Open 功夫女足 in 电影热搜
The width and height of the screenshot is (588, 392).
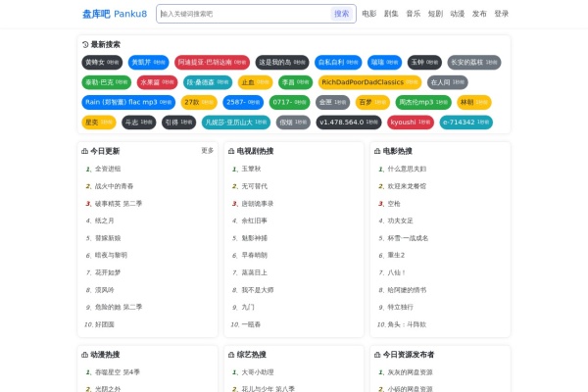[x=400, y=220]
